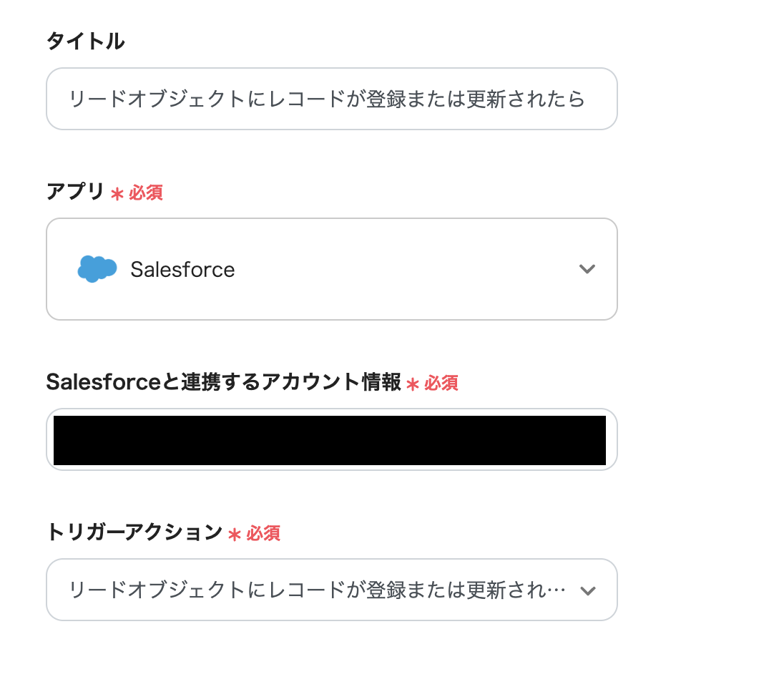Expand the アプリ dropdown chevron arrow
This screenshot has width=784, height=687.
(587, 269)
